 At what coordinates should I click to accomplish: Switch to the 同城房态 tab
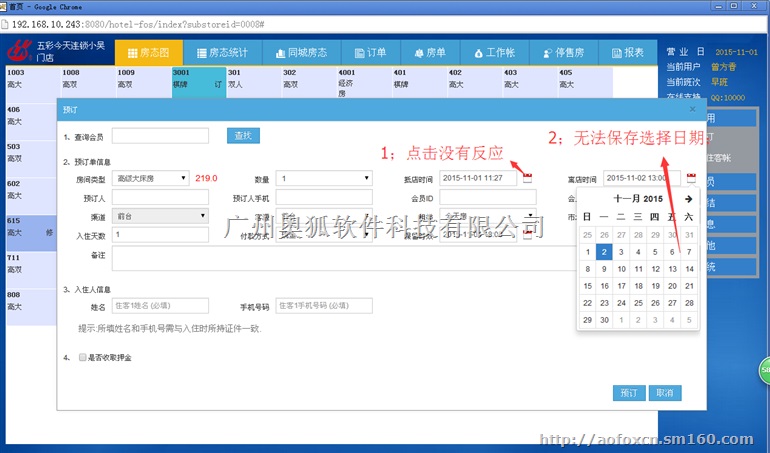pyautogui.click(x=301, y=53)
